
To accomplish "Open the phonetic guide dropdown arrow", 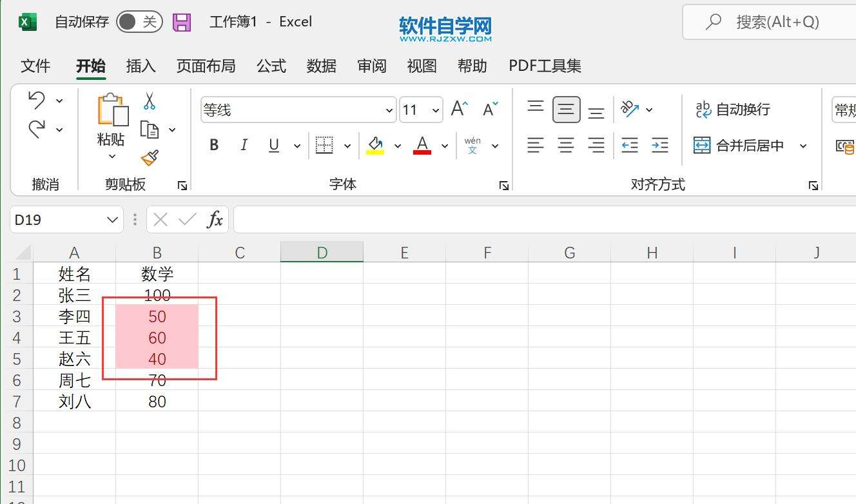I will pyautogui.click(x=495, y=146).
